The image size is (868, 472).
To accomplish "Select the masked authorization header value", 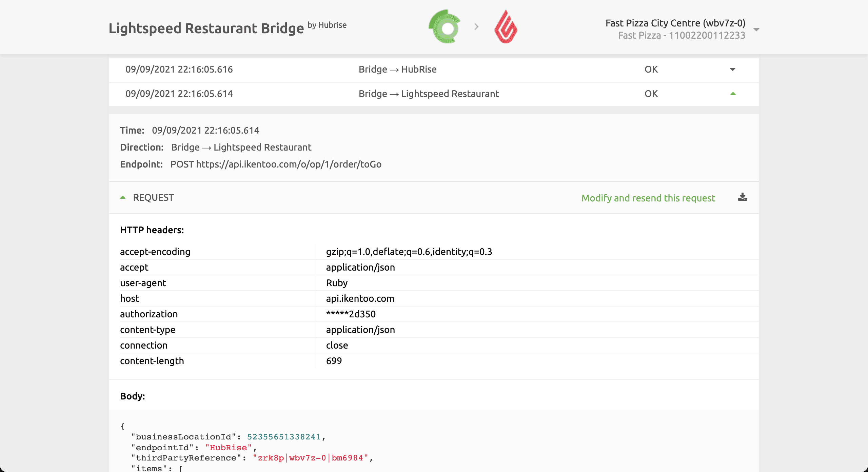I will (x=351, y=314).
